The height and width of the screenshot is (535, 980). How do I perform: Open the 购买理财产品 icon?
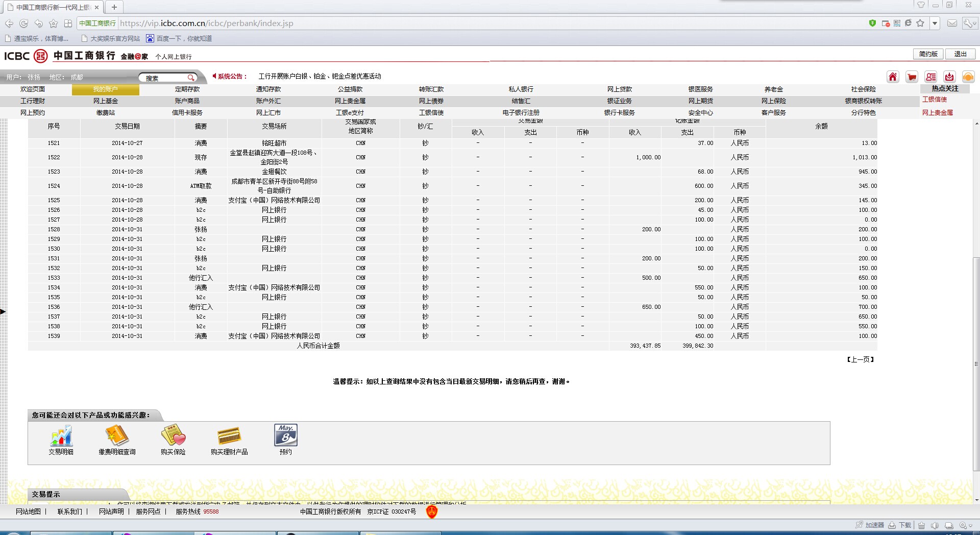229,436
